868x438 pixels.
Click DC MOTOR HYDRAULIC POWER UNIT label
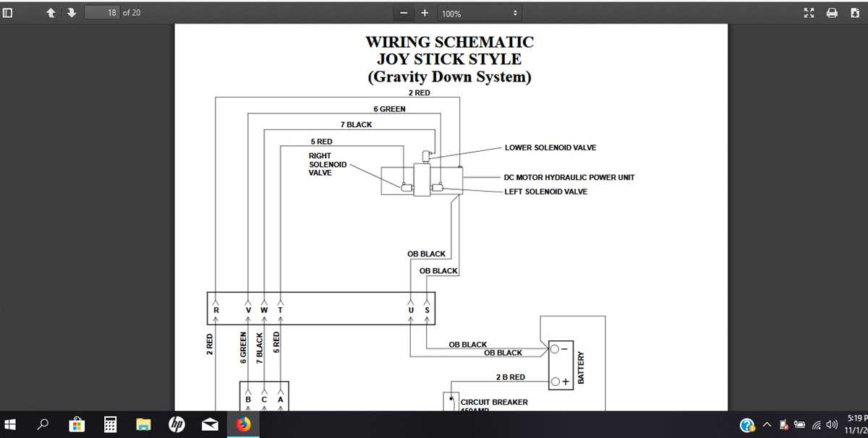click(x=569, y=177)
